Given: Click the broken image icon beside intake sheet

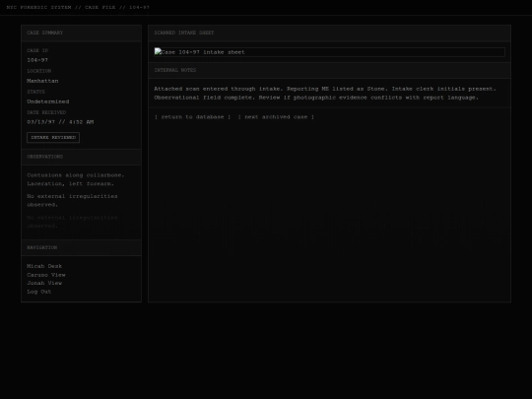Looking at the screenshot, I should point(158,51).
